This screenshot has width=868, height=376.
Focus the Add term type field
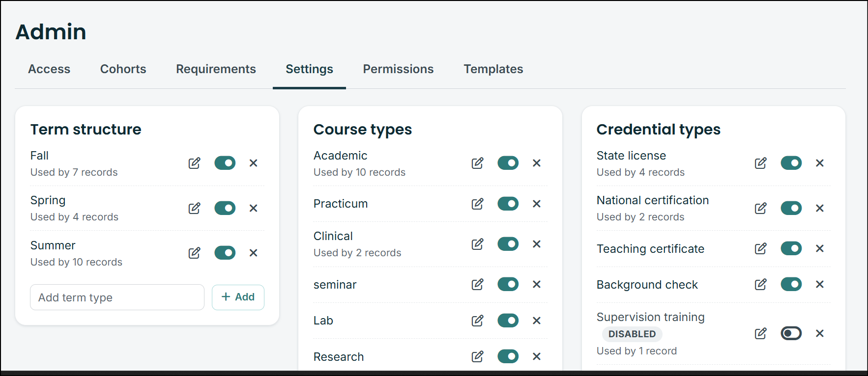tap(117, 297)
